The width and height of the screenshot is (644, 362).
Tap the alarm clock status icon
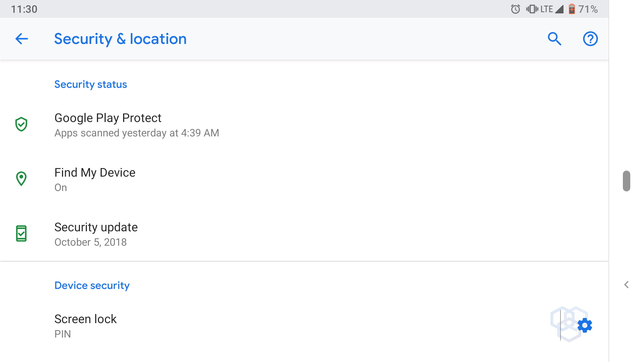pos(515,9)
